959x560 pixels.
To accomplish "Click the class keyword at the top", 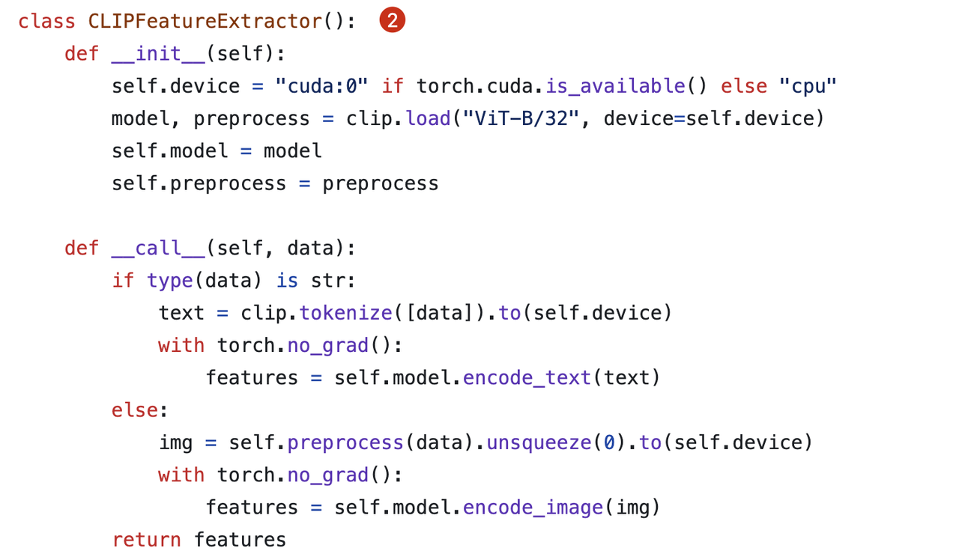I will click(x=47, y=21).
